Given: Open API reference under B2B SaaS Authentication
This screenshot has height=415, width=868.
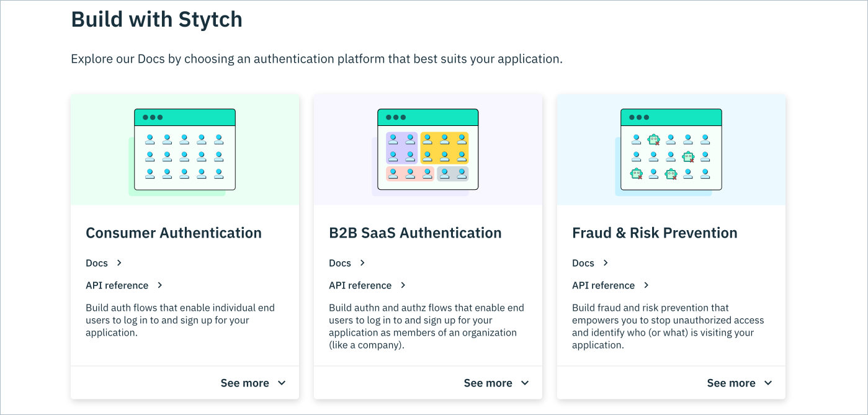Looking at the screenshot, I should (x=367, y=285).
